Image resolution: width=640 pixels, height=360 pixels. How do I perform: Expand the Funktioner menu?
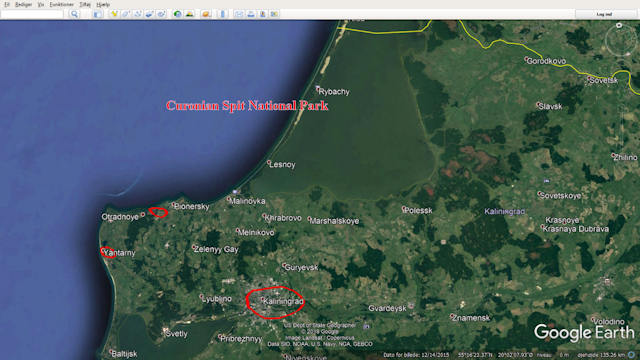(x=62, y=4)
